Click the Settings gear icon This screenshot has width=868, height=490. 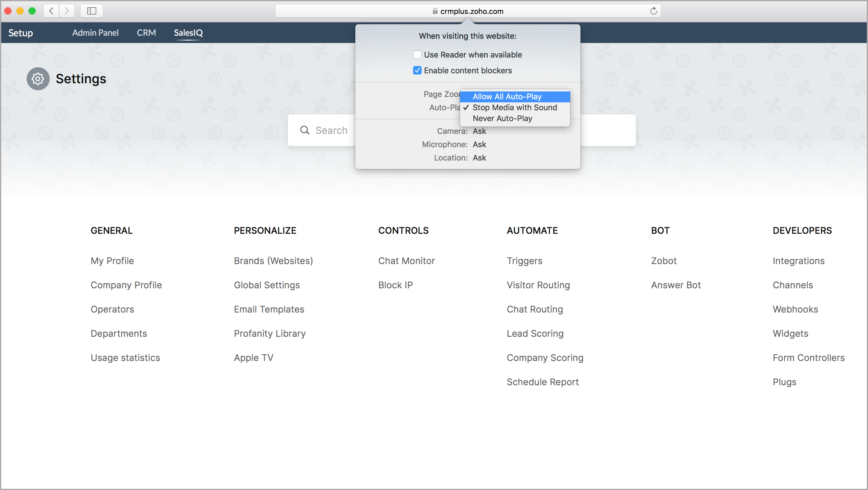pos(38,79)
